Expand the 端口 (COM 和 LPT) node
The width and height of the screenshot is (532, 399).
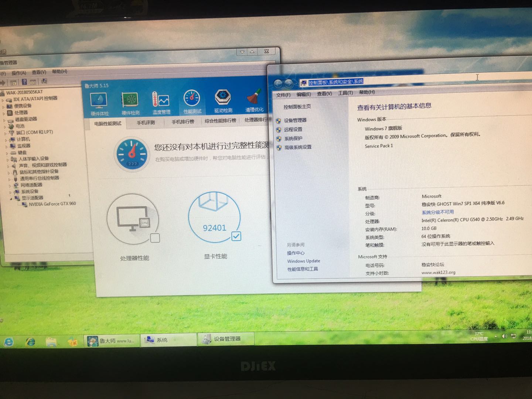(x=5, y=133)
